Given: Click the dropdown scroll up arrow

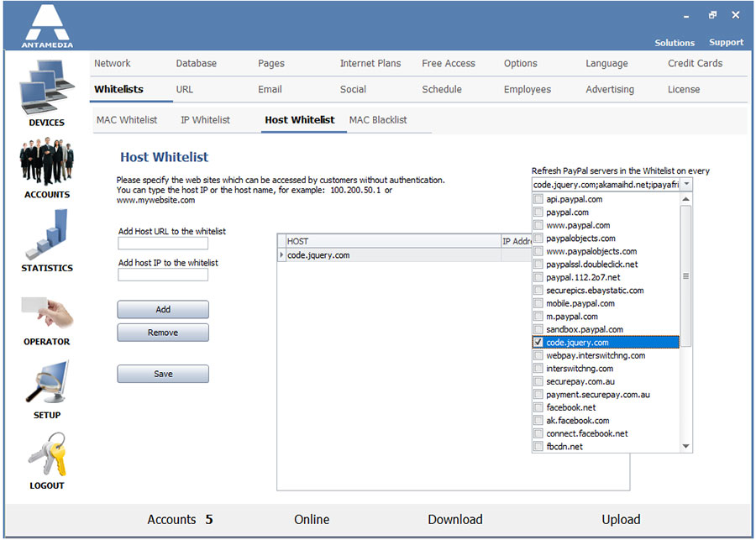Looking at the screenshot, I should 685,199.
